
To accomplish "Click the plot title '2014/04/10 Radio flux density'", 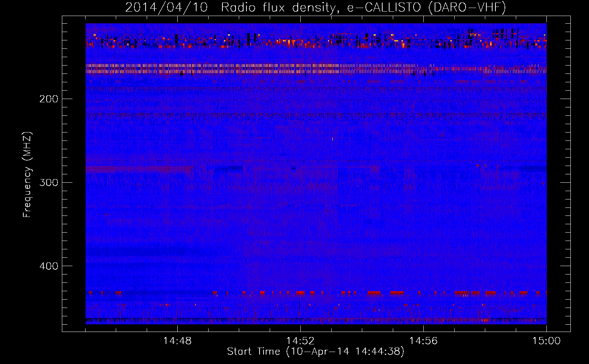I will (x=316, y=7).
